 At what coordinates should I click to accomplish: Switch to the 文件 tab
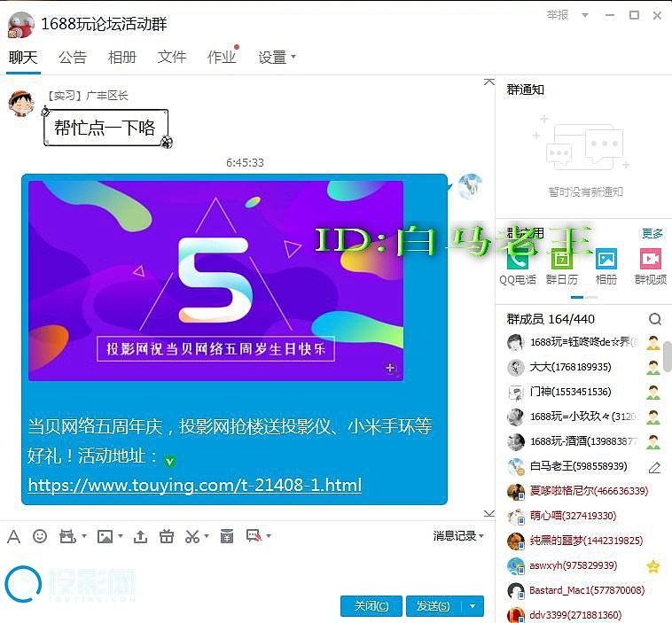point(172,57)
